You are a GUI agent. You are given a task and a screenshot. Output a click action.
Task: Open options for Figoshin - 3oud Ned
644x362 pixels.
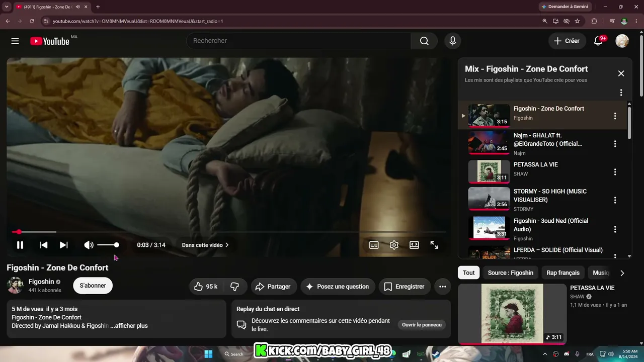tap(615, 229)
